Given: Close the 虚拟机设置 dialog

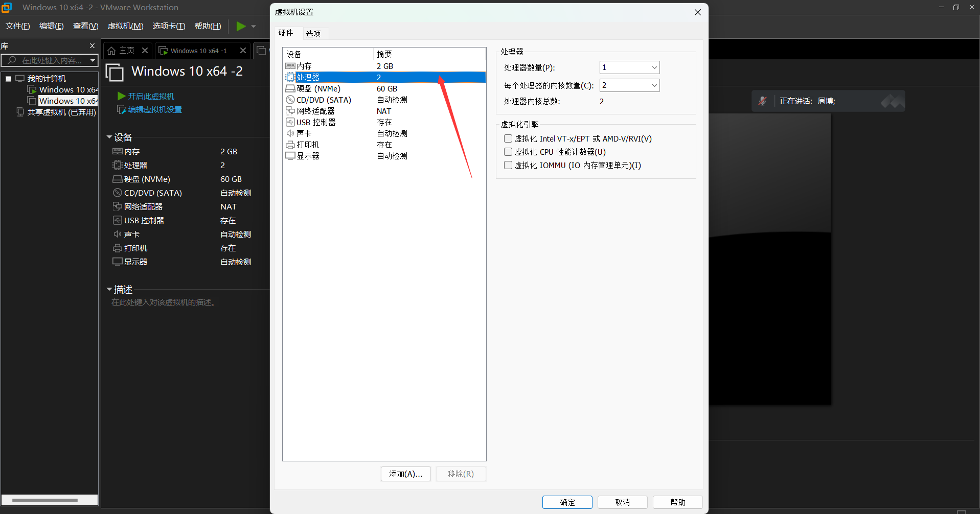Looking at the screenshot, I should pos(697,12).
